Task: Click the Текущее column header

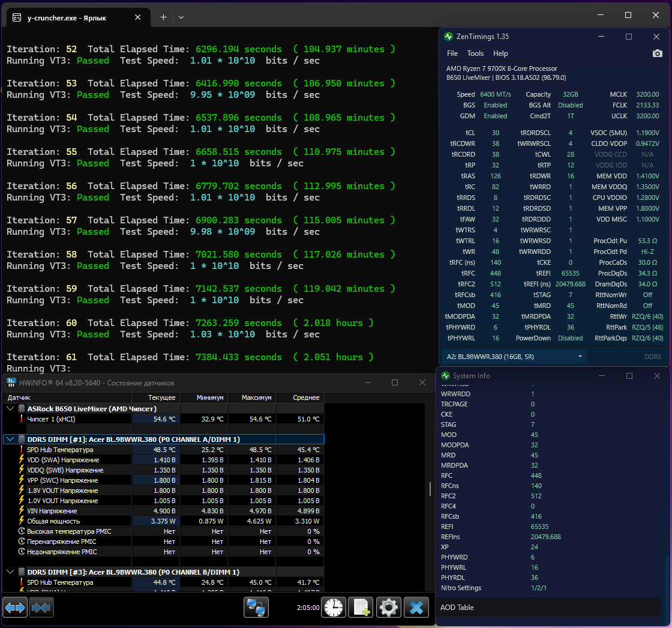Action: 156,397
